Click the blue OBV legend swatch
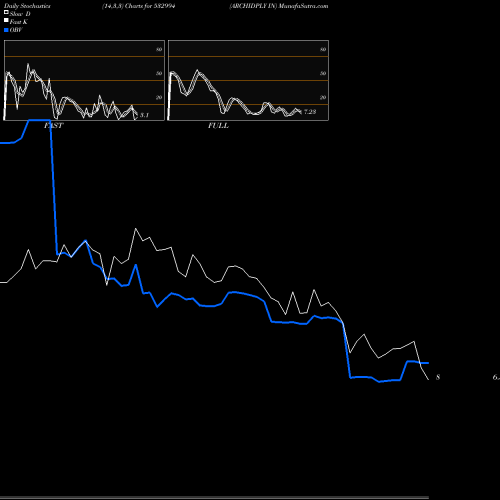The width and height of the screenshot is (500, 500). [6, 30]
